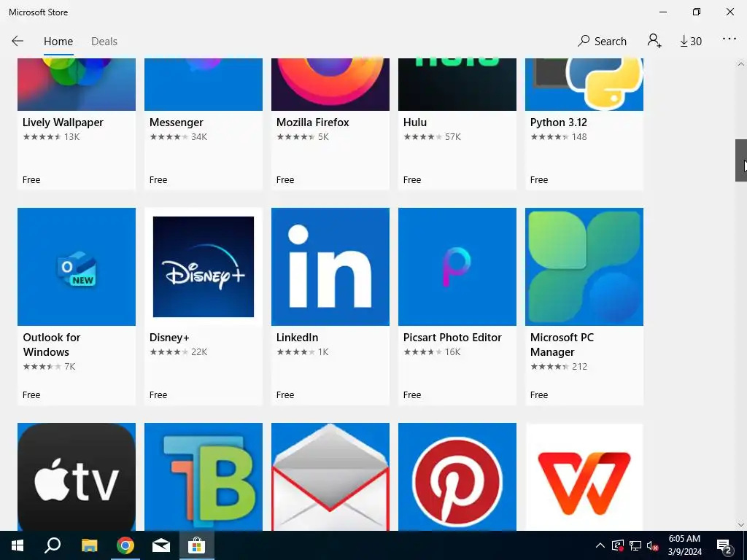
Task: Click the Picsart Photo Editor title
Action: coord(452,338)
